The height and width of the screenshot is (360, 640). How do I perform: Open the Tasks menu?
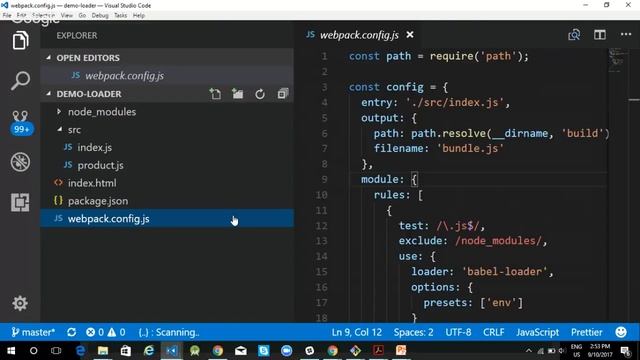[x=120, y=15]
